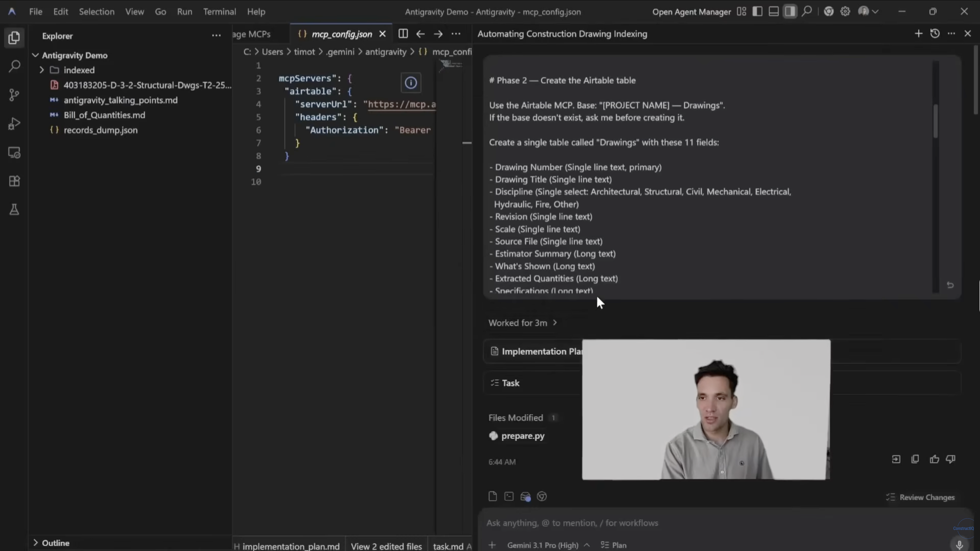The height and width of the screenshot is (551, 980).
Task: Open the Run menu
Action: pyautogui.click(x=185, y=12)
